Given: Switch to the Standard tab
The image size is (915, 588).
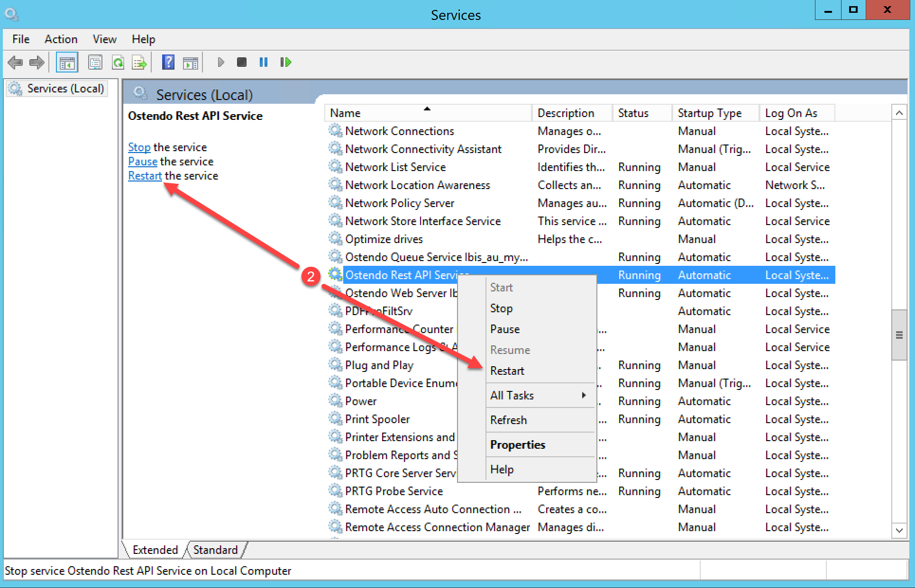Looking at the screenshot, I should point(215,550).
